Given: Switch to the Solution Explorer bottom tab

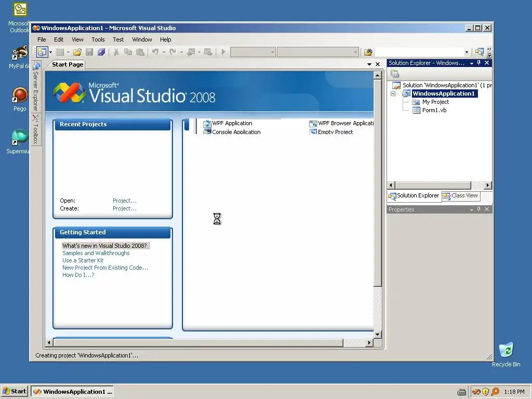Looking at the screenshot, I should coord(414,196).
